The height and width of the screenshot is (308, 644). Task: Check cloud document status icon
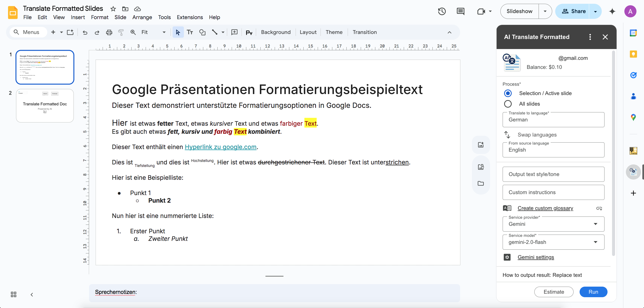point(137,9)
